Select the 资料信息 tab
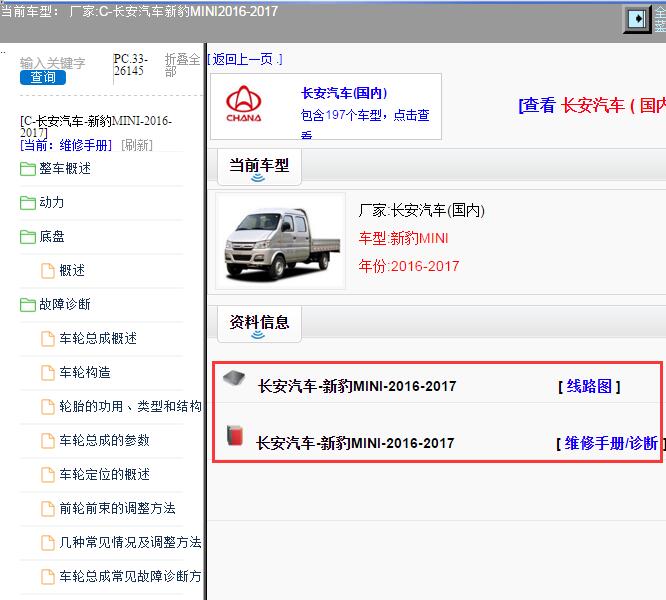 click(x=259, y=324)
